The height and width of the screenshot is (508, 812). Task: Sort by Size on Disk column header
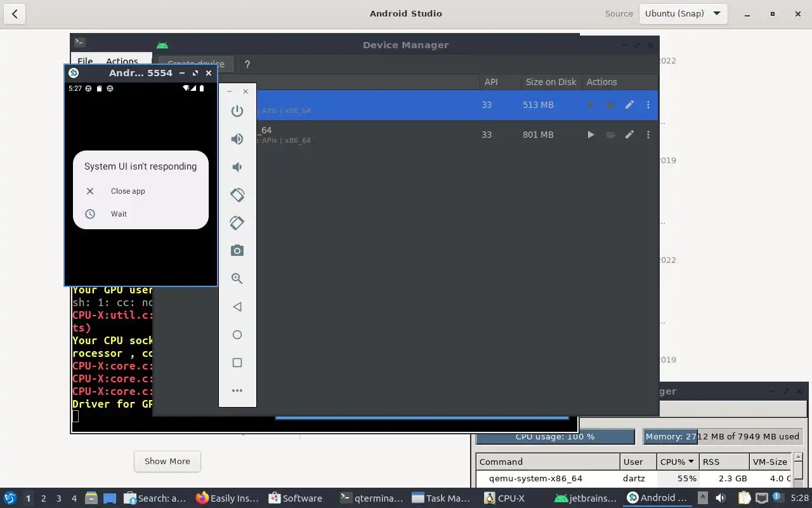click(x=551, y=82)
